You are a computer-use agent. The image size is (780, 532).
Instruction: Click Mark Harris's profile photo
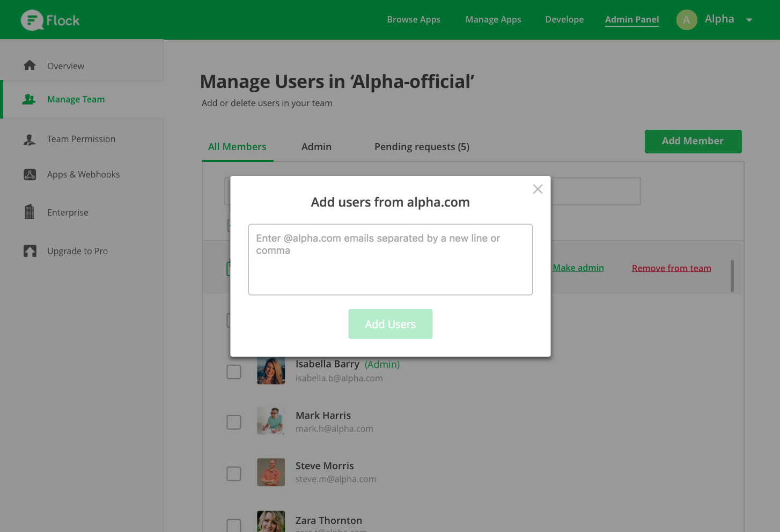[271, 420]
